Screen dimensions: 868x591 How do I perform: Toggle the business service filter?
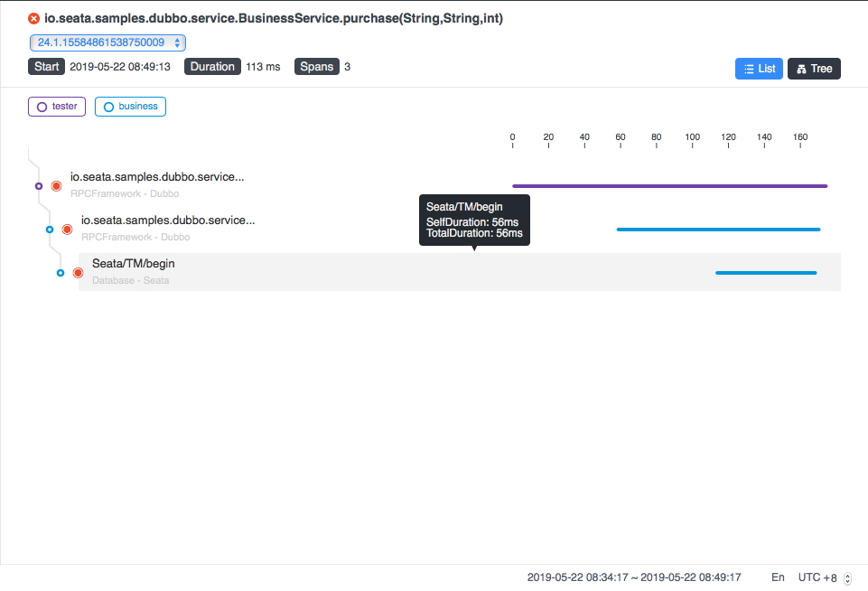tap(131, 107)
